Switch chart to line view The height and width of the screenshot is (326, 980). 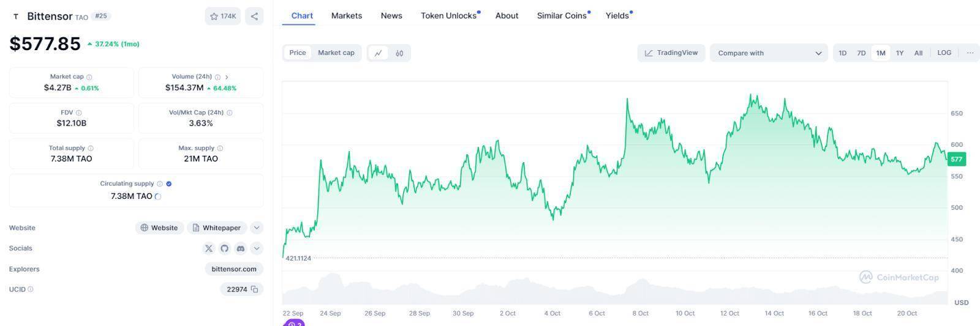click(x=379, y=53)
